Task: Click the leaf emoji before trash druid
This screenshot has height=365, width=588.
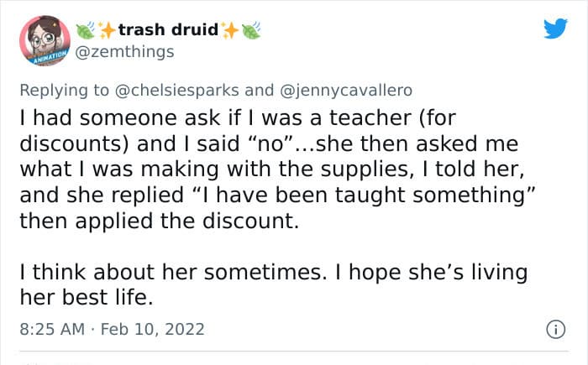Action: (x=86, y=30)
